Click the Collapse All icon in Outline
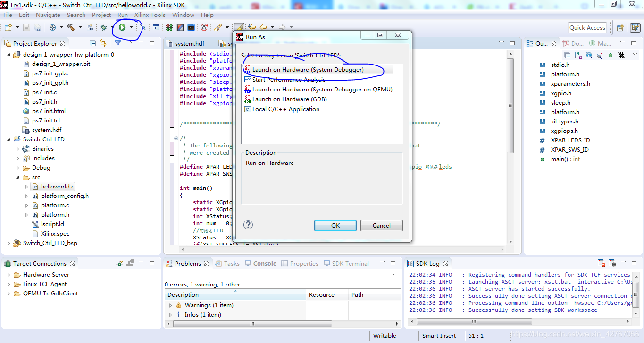This screenshot has width=644, height=343. [567, 55]
